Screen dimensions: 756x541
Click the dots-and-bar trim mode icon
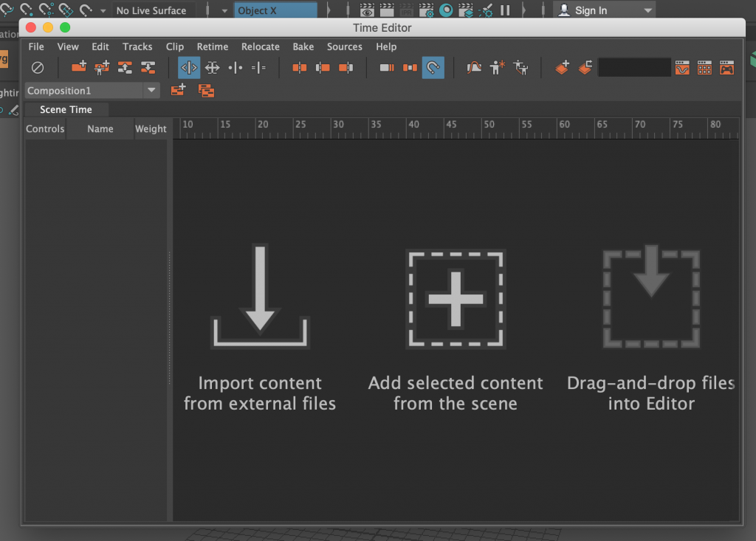(x=236, y=67)
